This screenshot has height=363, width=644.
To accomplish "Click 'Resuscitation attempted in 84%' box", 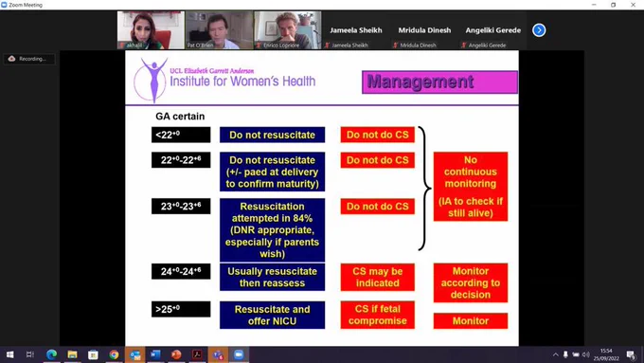I will [x=273, y=229].
